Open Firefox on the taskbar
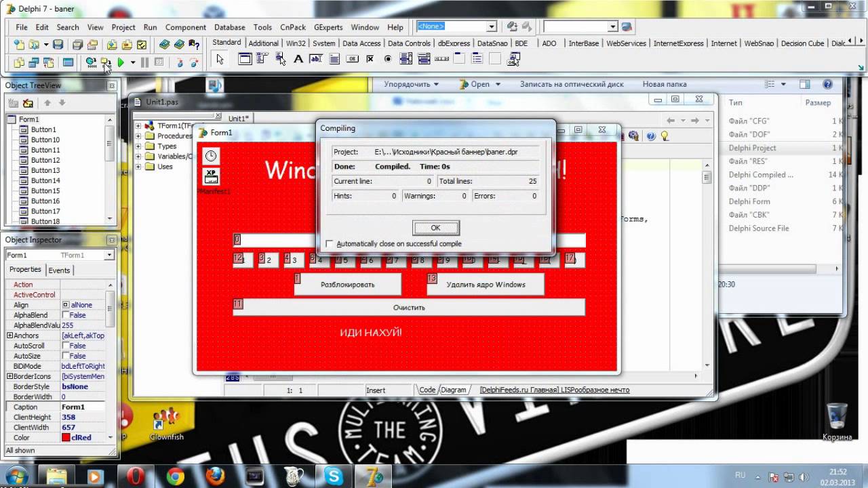The image size is (868, 488). point(215,476)
